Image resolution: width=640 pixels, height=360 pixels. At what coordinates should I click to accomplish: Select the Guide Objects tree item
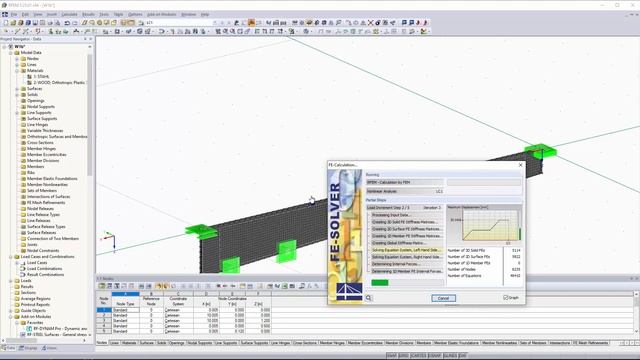(33, 311)
